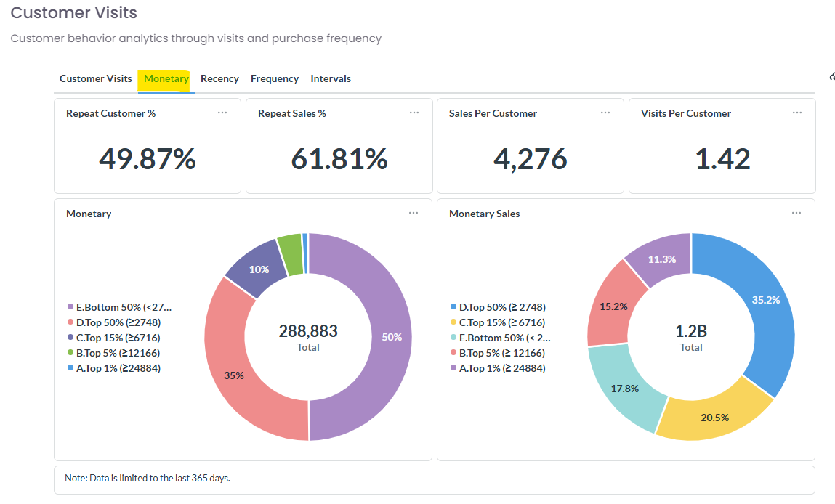Toggle C.Top 15% legend in Monetary Sales chart
Screen dimensions: 835x504
click(x=497, y=322)
